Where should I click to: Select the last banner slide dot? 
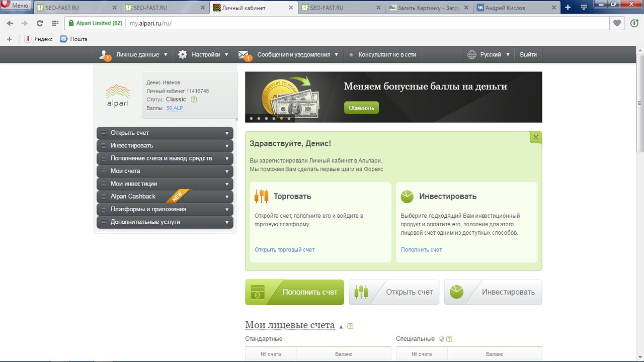point(289,118)
